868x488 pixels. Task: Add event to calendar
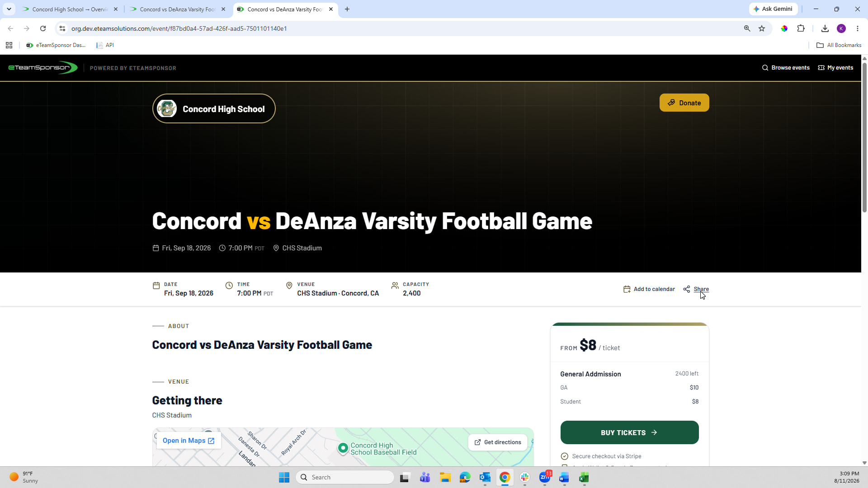[x=649, y=289]
